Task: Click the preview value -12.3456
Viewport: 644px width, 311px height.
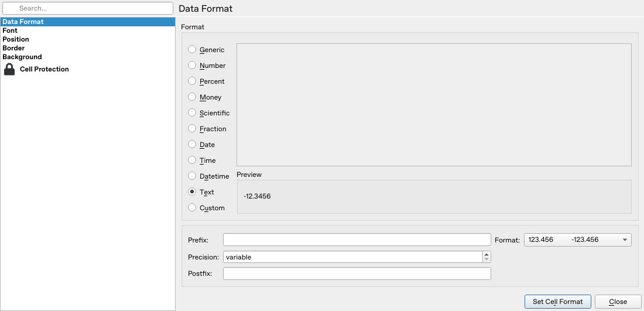Action: click(257, 196)
